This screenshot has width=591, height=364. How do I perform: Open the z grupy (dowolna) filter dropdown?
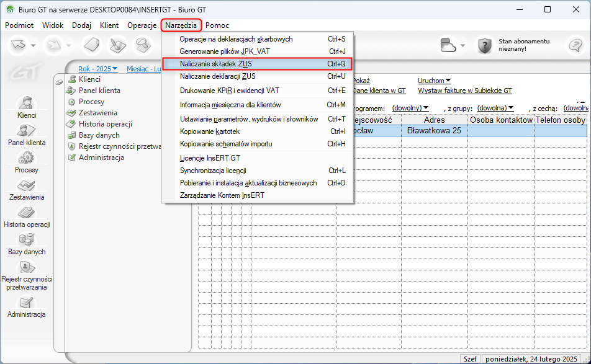click(495, 108)
